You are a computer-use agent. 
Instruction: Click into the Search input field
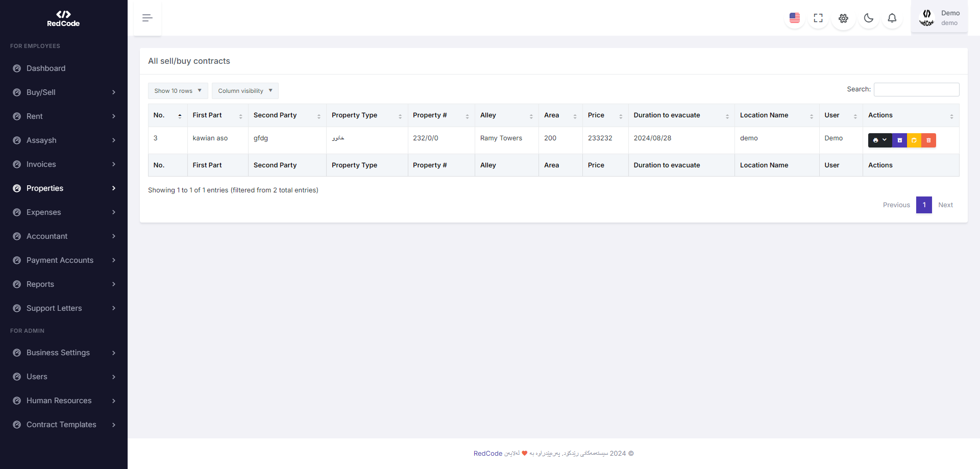[916, 89]
